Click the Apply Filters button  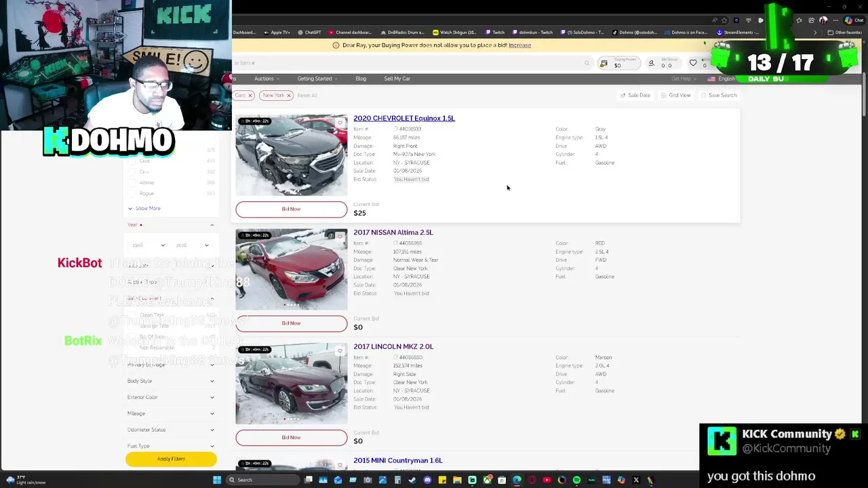[171, 459]
